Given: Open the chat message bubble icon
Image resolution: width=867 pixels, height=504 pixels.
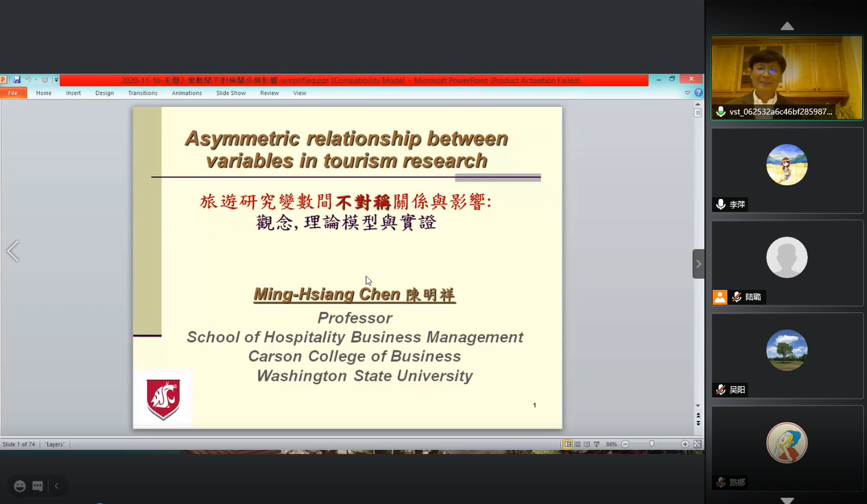Looking at the screenshot, I should [38, 486].
